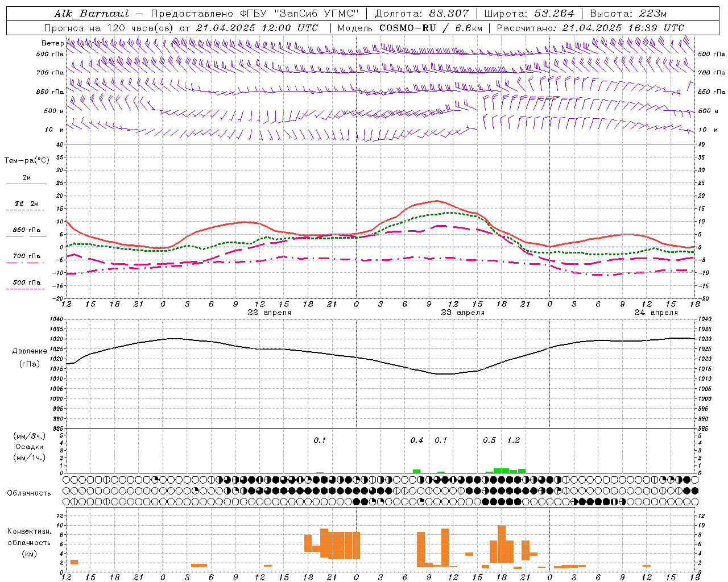Click the Конвективн. convective cloud label
The image size is (728, 582).
[x=29, y=531]
